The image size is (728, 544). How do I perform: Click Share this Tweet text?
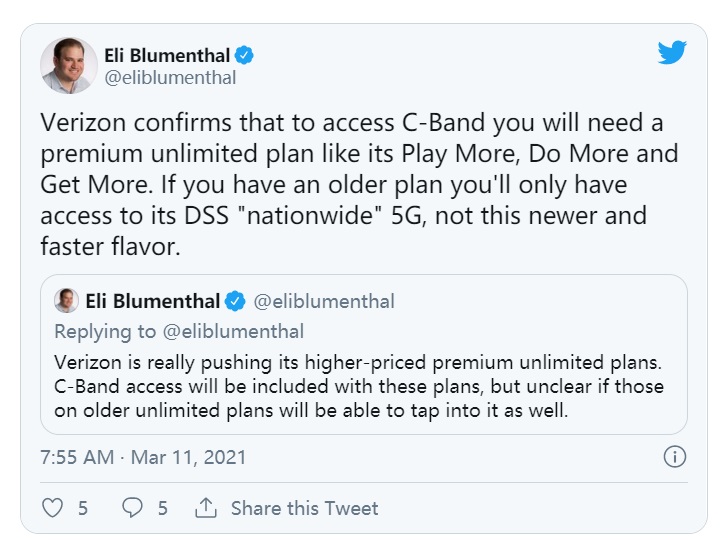click(x=305, y=508)
